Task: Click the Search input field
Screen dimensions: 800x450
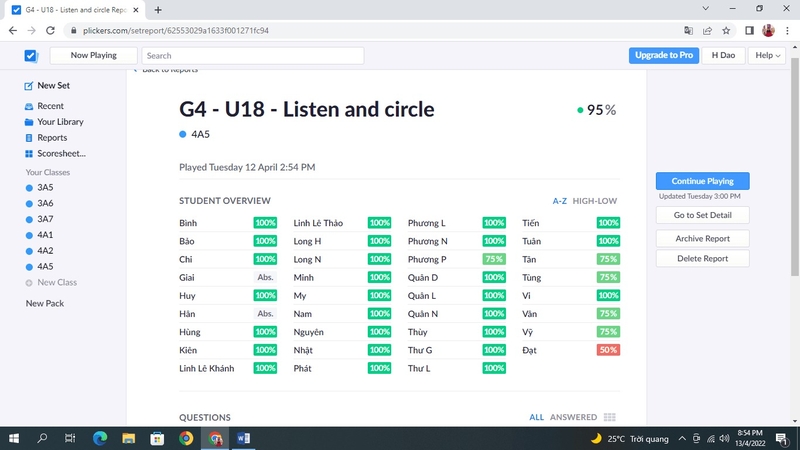Action: (253, 56)
